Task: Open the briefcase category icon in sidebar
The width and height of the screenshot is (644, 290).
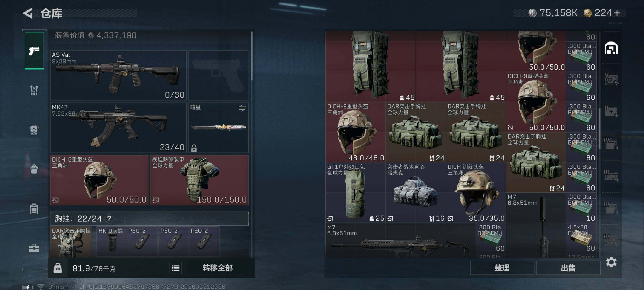Action: point(34,248)
